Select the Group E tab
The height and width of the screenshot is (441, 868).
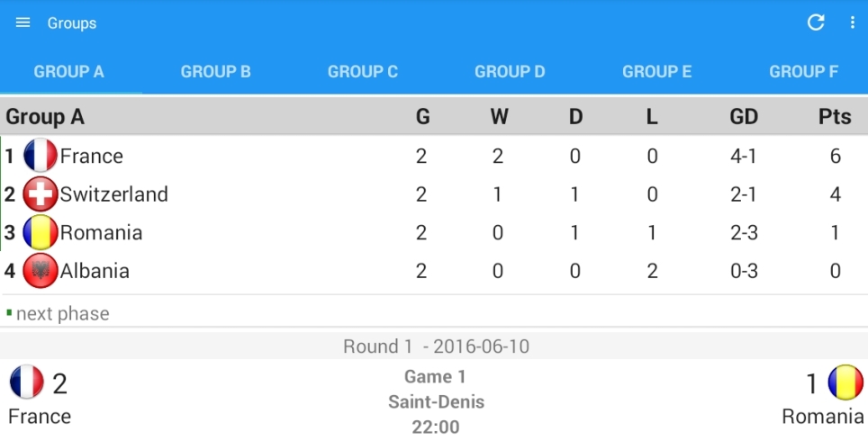pyautogui.click(x=657, y=72)
